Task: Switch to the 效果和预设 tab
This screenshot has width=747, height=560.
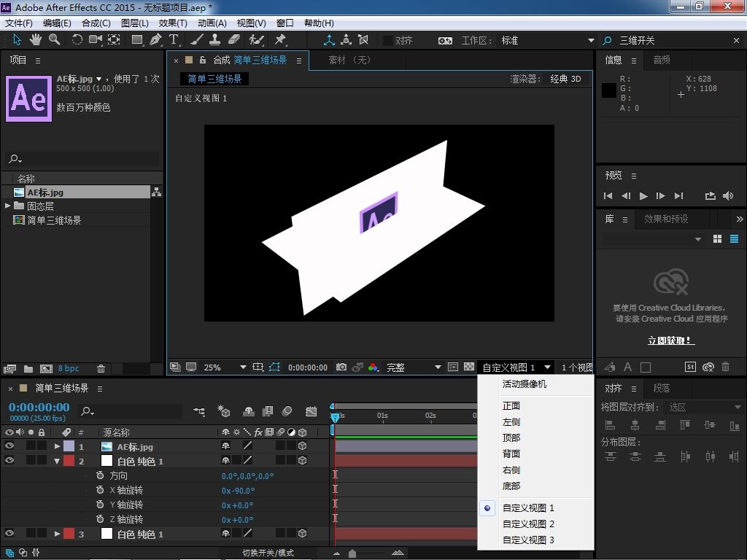Action: (x=666, y=219)
